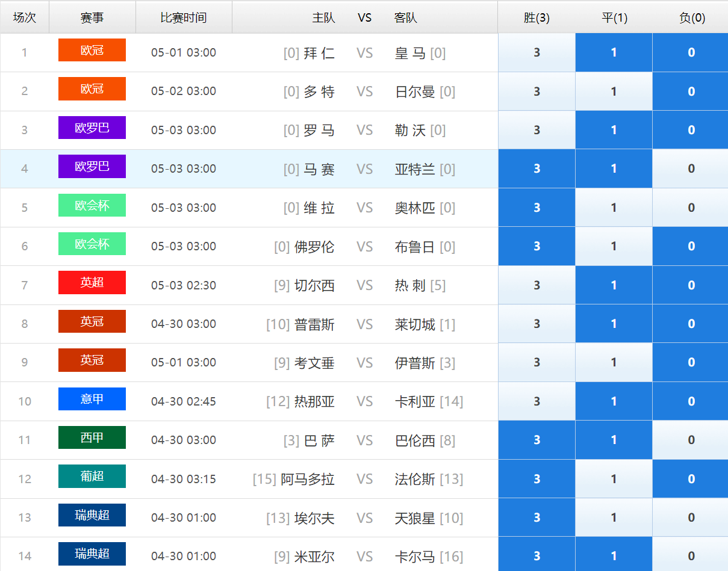Screen dimensions: 728x571
Task: Select draw (1) for 阿马多拉 vs 法伦斯
Action: [x=614, y=479]
